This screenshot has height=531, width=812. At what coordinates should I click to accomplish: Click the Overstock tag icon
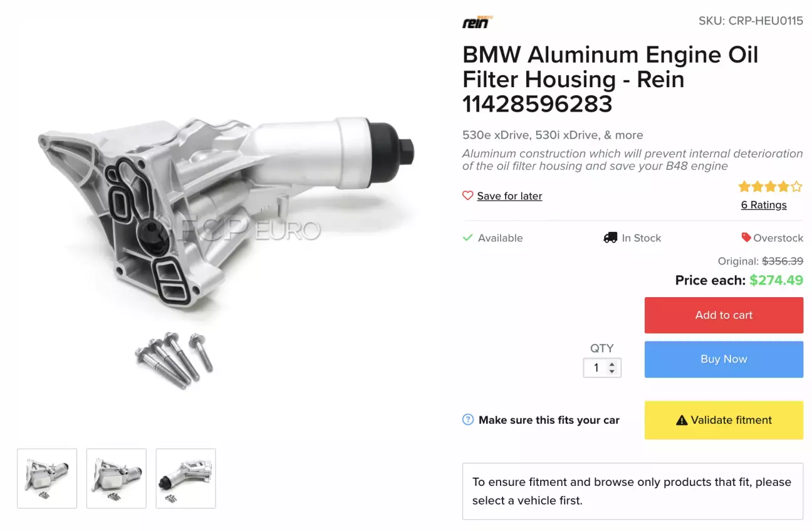coord(746,238)
